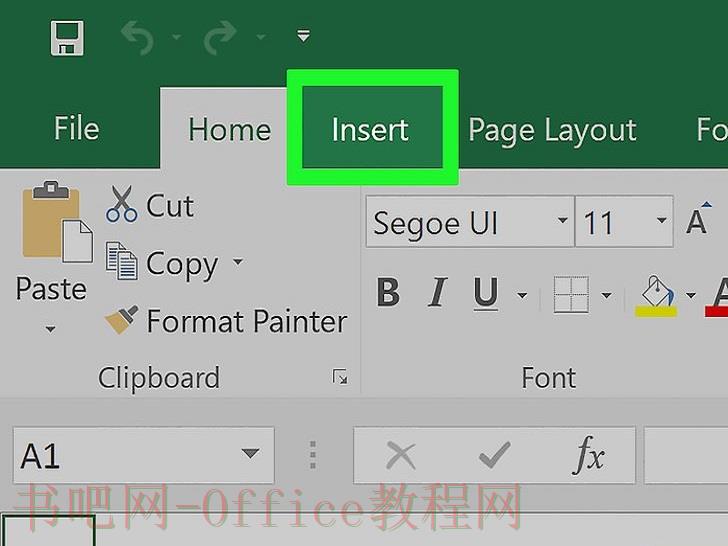Click the formula bar Cancel X icon
Viewport: 728px width, 546px height.
click(x=401, y=455)
